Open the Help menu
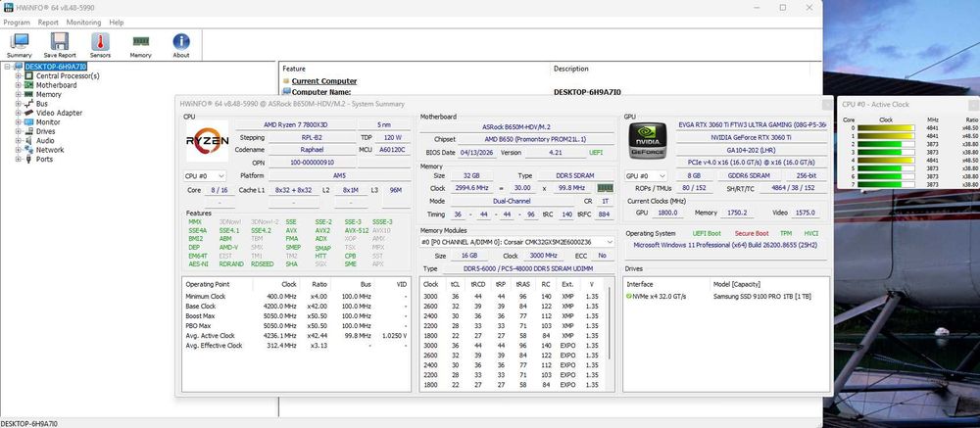The image size is (980, 428). tap(117, 23)
